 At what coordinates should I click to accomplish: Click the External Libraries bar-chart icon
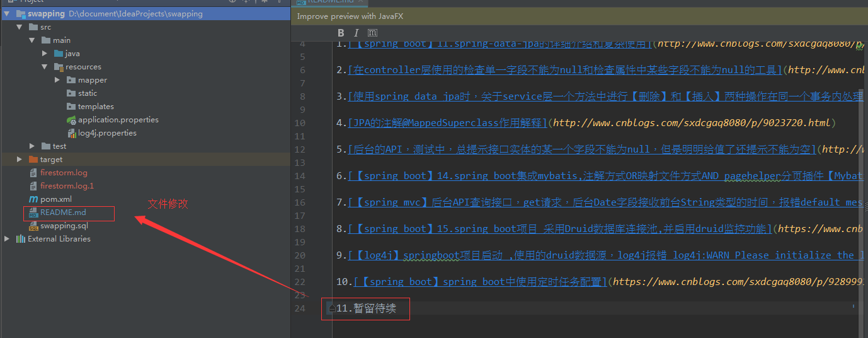tap(21, 239)
